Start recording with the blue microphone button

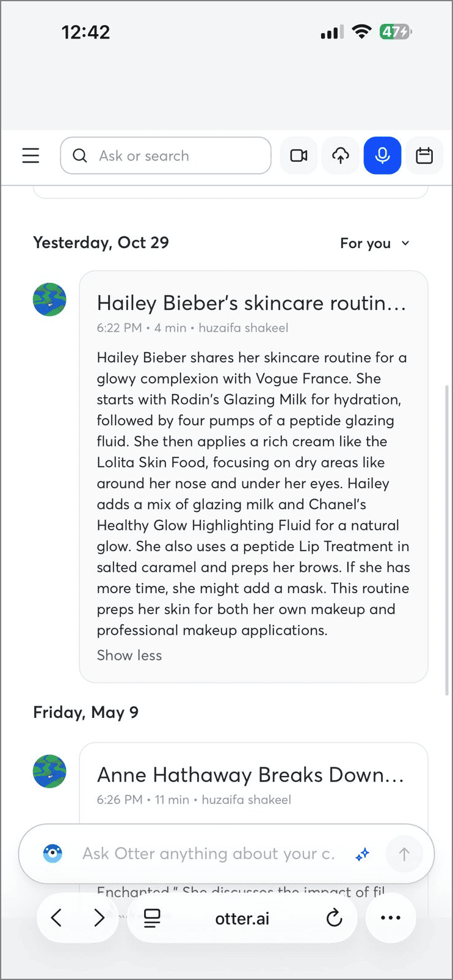[382, 156]
